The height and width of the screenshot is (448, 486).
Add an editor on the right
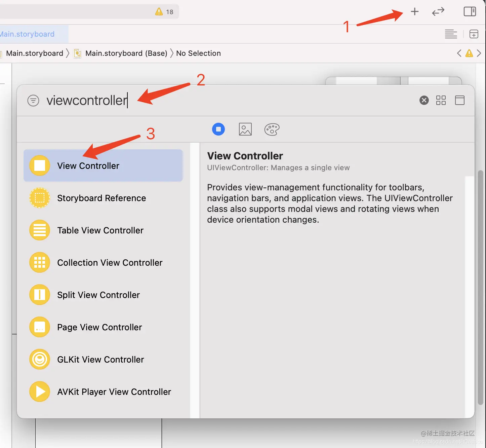pos(474,34)
